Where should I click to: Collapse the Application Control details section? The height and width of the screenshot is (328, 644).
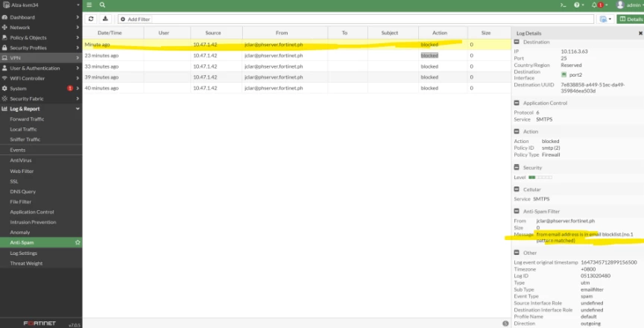tap(517, 103)
